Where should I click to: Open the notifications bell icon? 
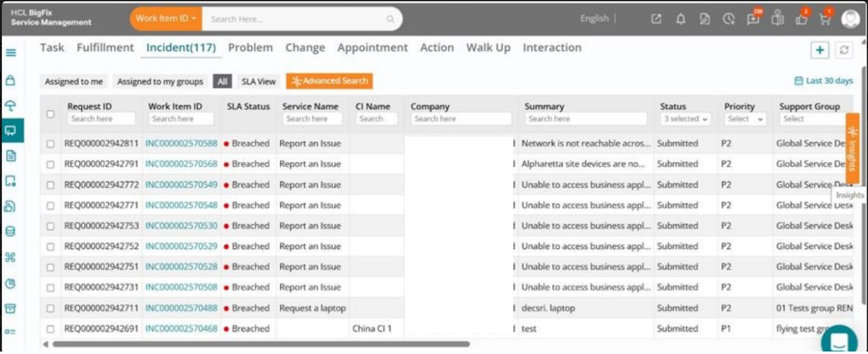680,19
